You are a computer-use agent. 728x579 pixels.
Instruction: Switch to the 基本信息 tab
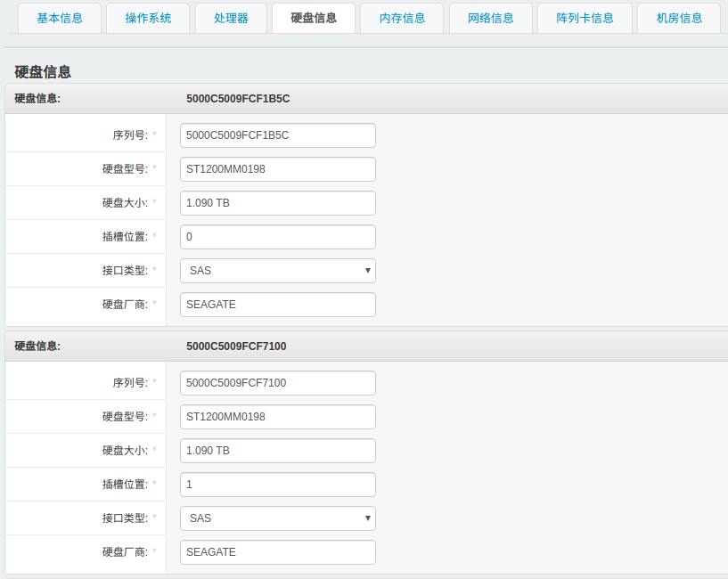[59, 18]
